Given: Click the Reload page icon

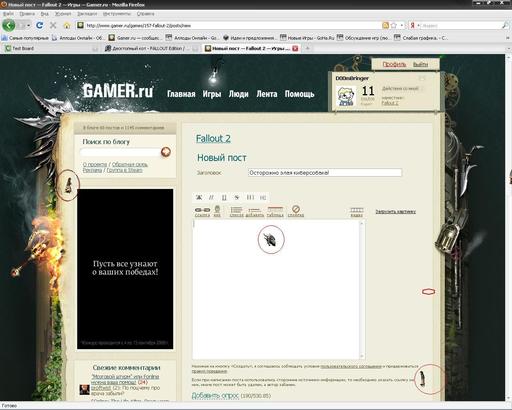Looking at the screenshot, I should tap(40, 25).
